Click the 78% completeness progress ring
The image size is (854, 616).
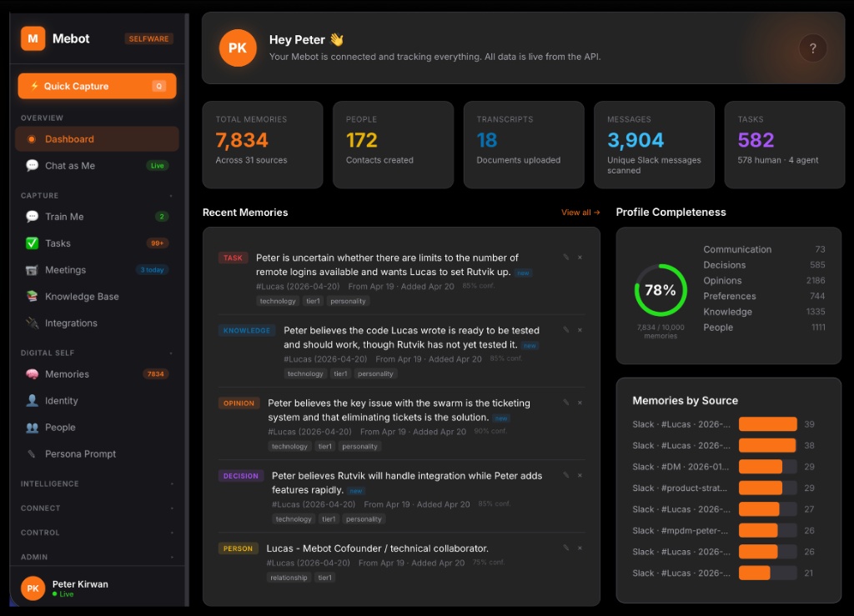pos(661,290)
